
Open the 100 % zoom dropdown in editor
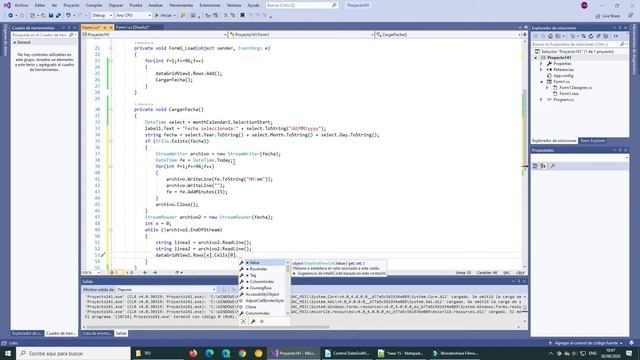point(91,273)
